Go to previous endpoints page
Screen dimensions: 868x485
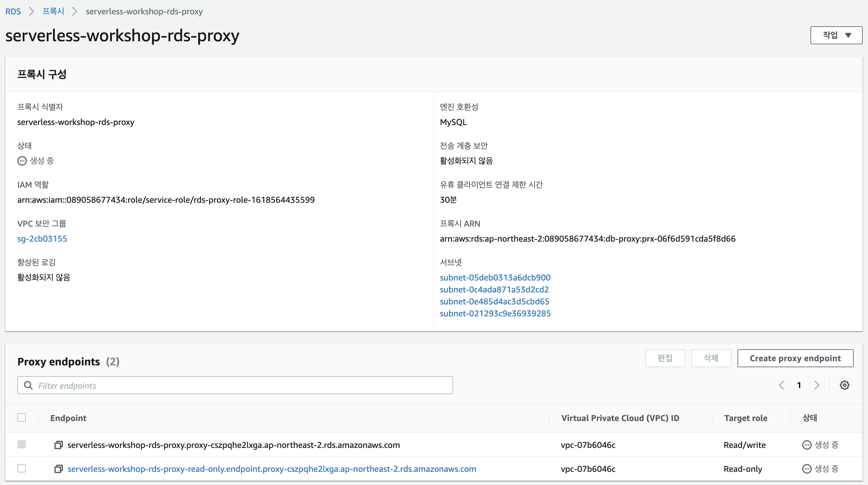tap(781, 385)
